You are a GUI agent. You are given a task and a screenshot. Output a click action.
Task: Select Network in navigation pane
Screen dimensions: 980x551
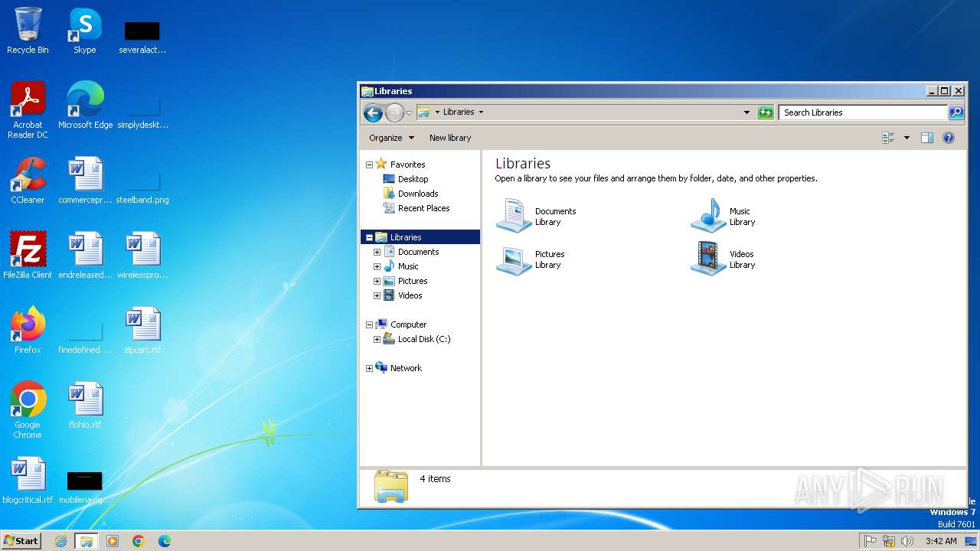pos(406,368)
